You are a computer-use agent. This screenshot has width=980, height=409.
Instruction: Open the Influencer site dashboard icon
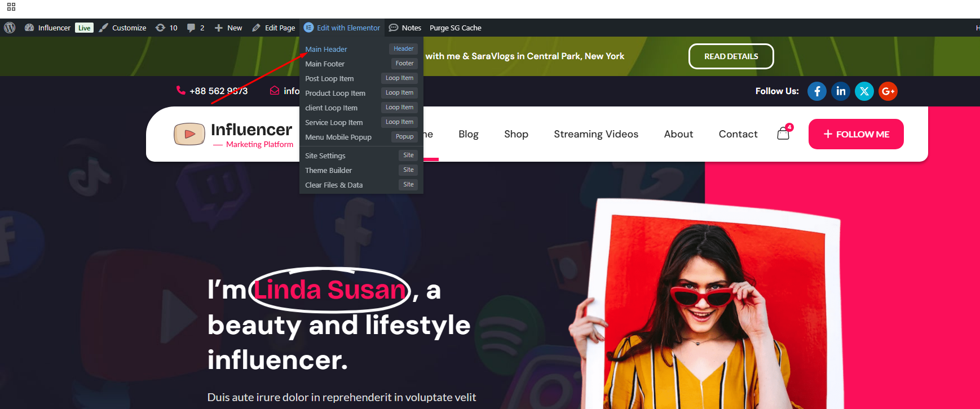tap(29, 28)
